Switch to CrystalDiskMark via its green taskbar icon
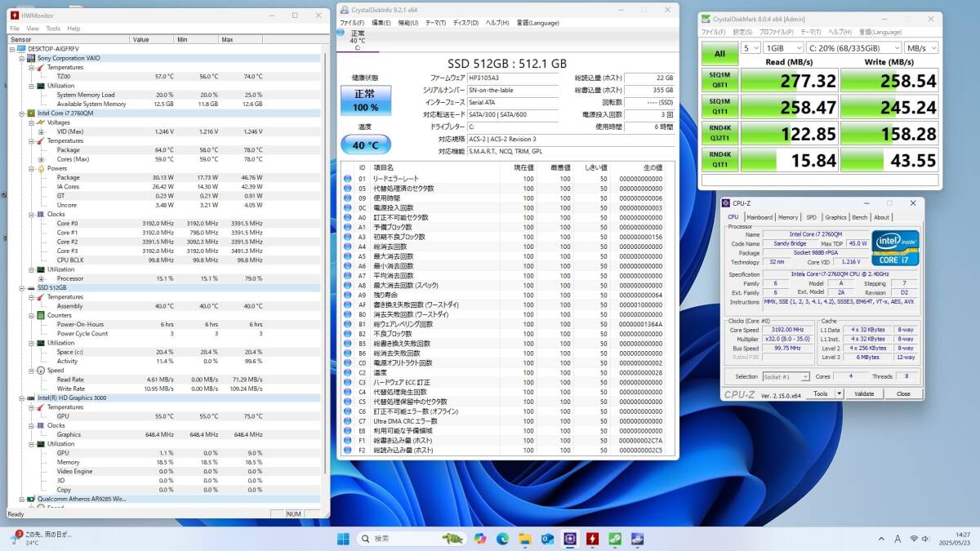The width and height of the screenshot is (980, 551). 614,539
